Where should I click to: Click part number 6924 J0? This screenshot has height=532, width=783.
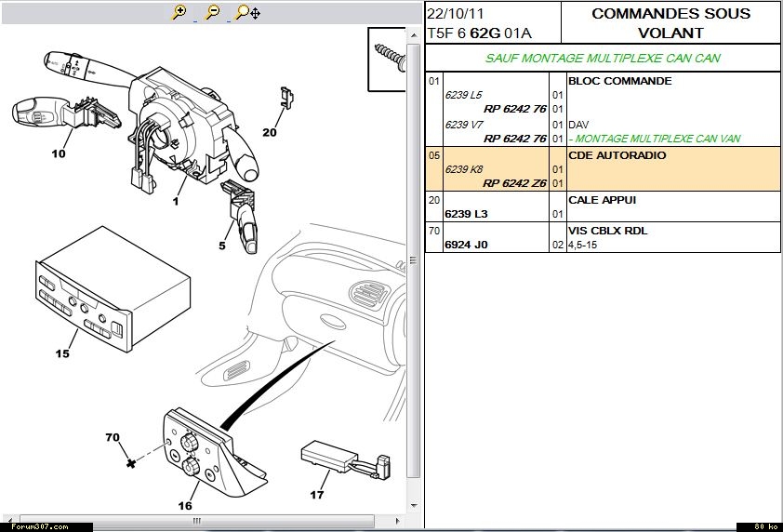(x=466, y=244)
